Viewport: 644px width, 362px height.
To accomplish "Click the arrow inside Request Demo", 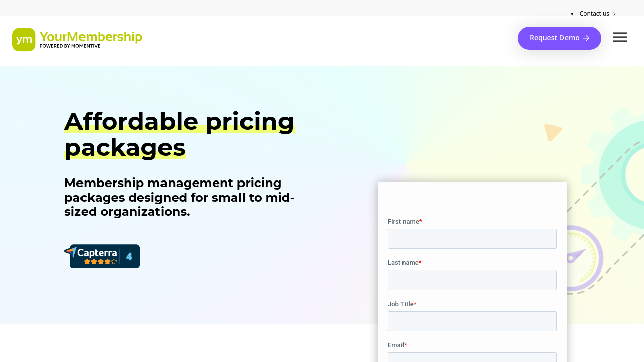I will [x=586, y=38].
